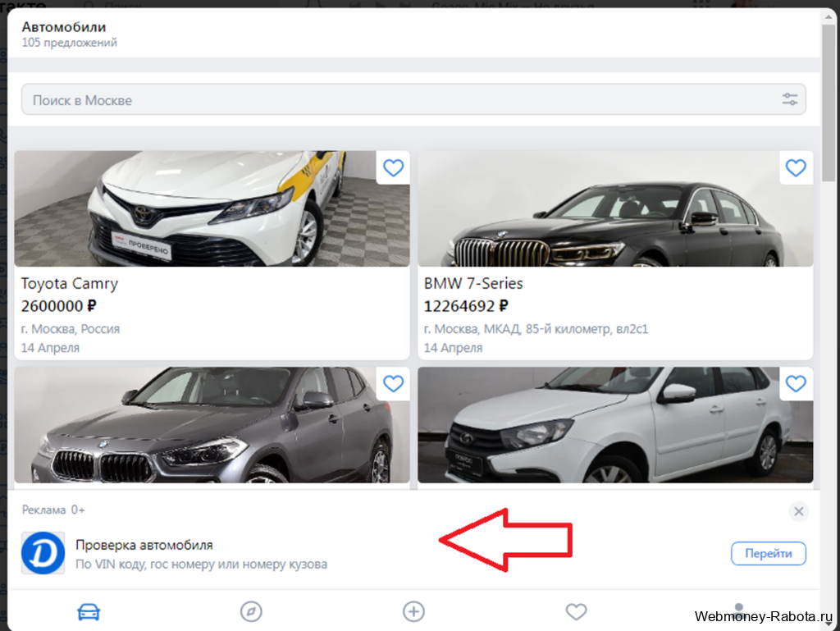This screenshot has height=631, width=840.
Task: Open Toyota Camry listing title
Action: 69,283
